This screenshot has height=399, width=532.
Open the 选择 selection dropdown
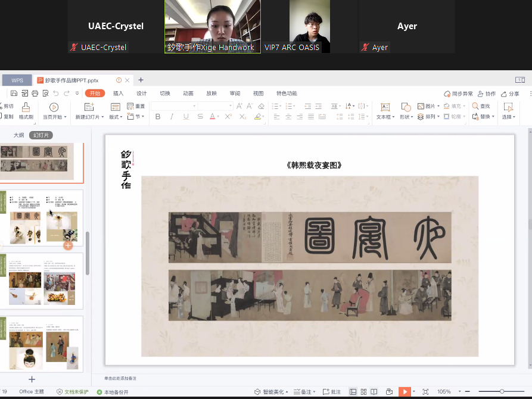coord(509,117)
